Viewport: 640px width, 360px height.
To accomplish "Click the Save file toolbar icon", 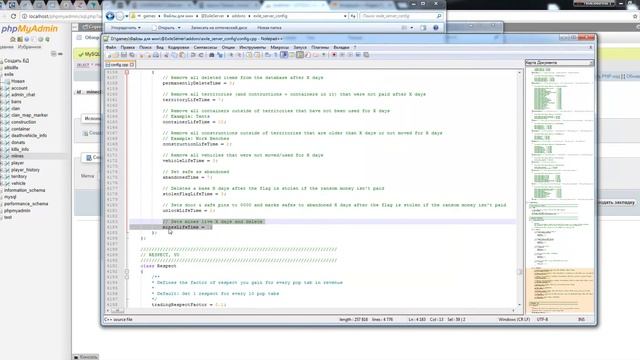I will click(x=124, y=55).
